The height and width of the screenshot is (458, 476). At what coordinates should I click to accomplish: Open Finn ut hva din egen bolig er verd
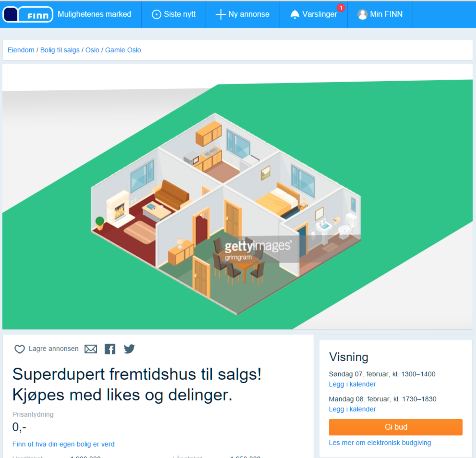point(63,444)
